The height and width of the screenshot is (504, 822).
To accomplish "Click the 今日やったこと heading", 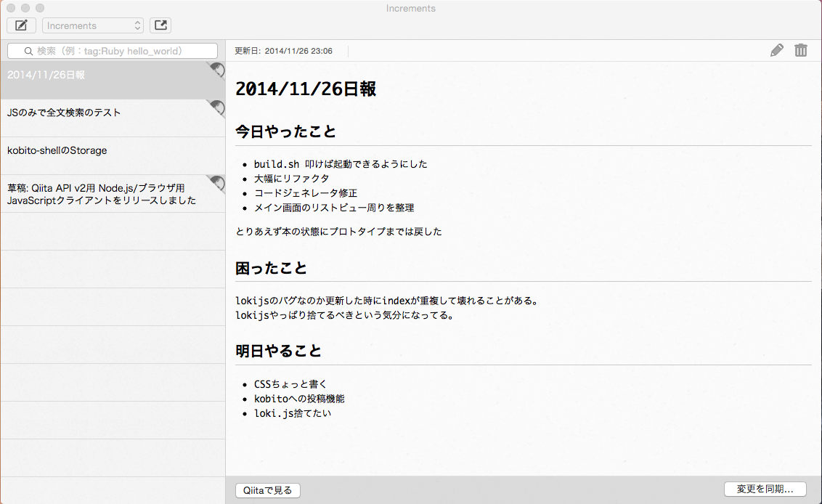I will [285, 131].
